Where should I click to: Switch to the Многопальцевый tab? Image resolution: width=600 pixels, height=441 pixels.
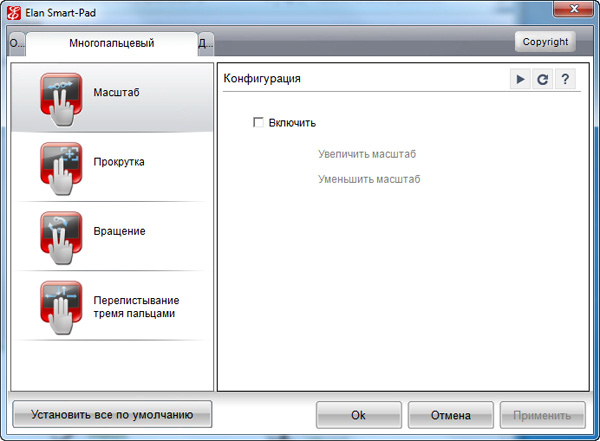111,44
